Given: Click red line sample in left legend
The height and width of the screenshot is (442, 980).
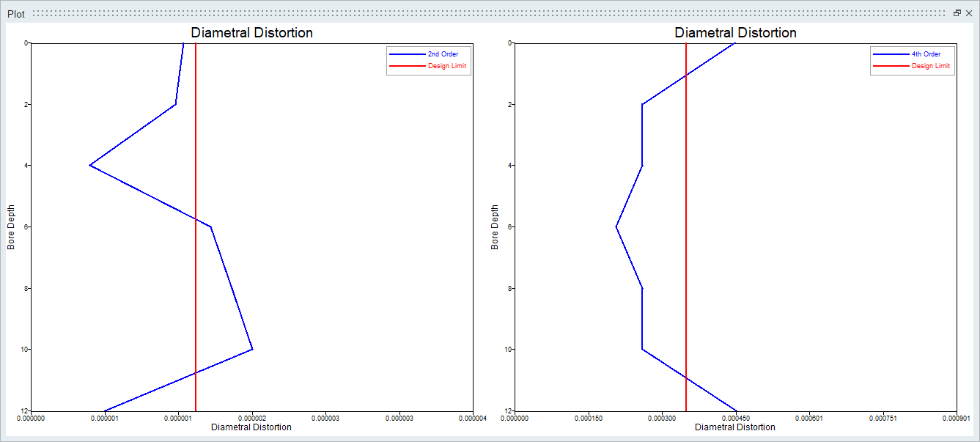Looking at the screenshot, I should point(406,66).
